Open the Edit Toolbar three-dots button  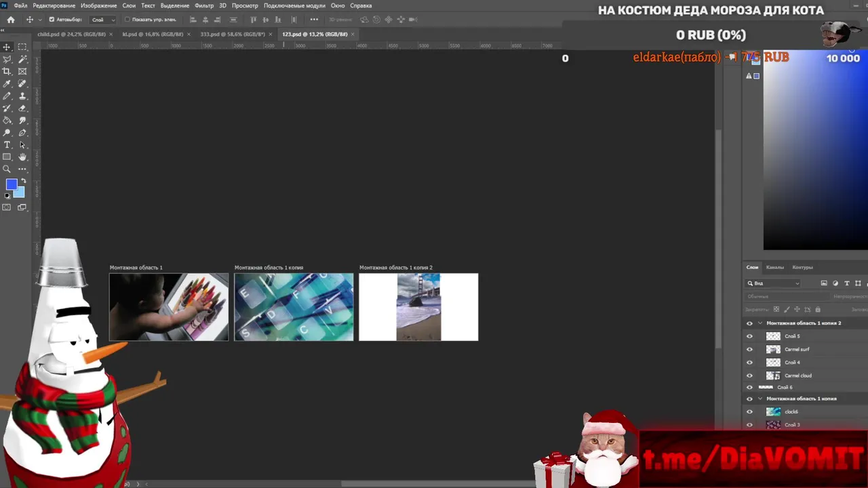click(x=22, y=169)
